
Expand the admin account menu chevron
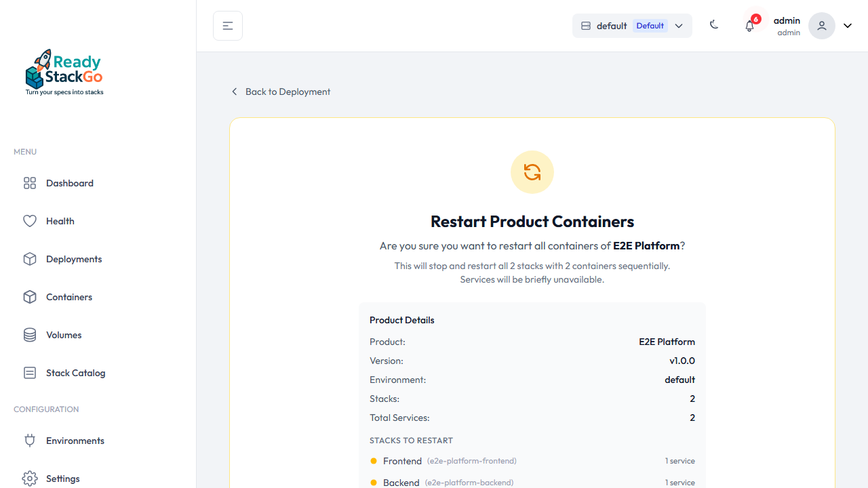(x=847, y=25)
